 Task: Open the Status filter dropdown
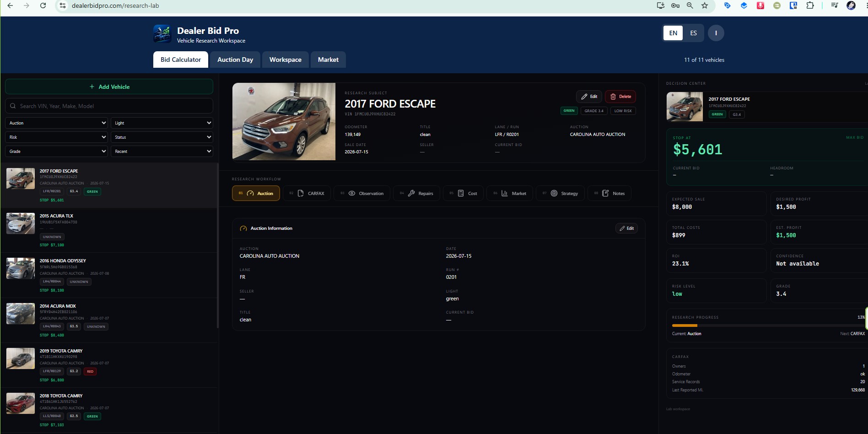pos(162,137)
